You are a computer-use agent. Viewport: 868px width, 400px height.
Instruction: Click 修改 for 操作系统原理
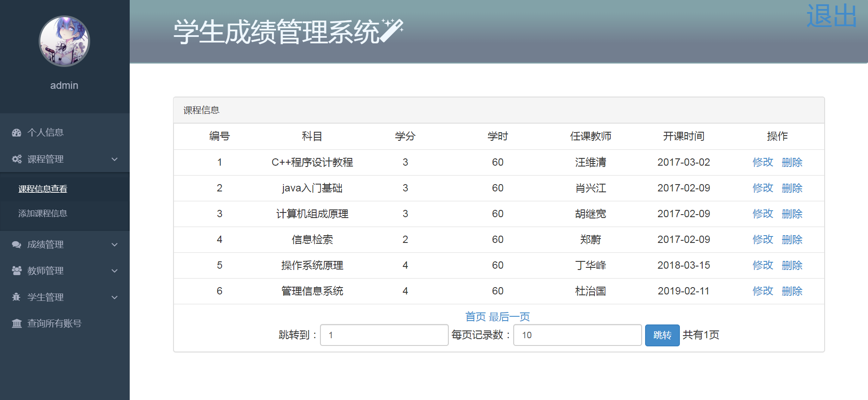pos(763,265)
